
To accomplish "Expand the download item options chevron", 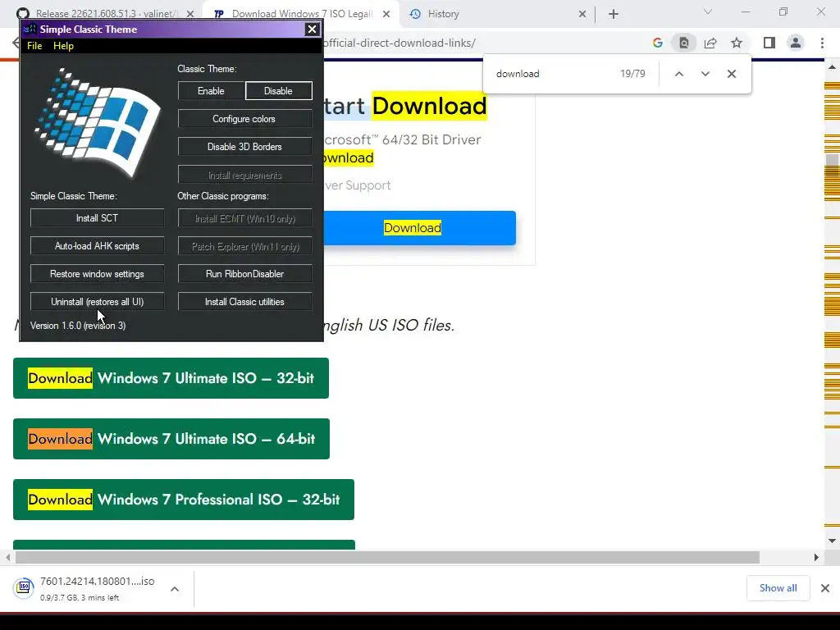I will coord(175,589).
